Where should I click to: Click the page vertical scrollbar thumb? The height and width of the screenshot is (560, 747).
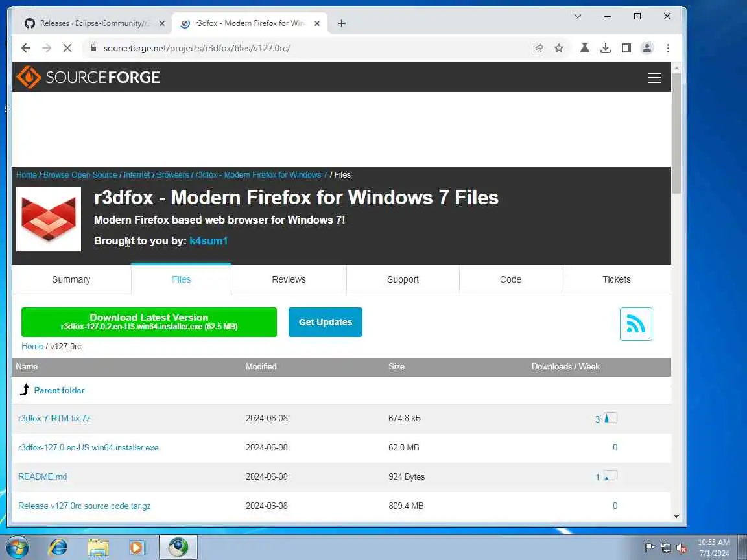[x=676, y=134]
